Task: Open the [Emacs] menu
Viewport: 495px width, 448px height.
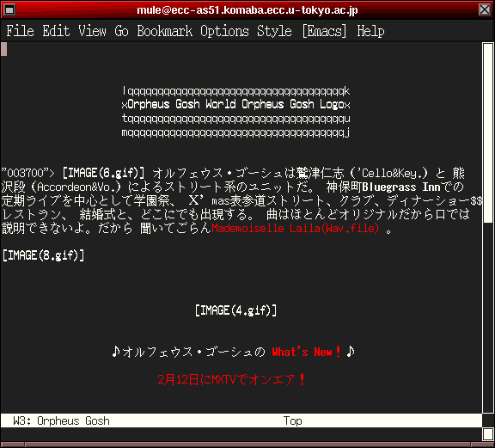Action: pyautogui.click(x=324, y=31)
